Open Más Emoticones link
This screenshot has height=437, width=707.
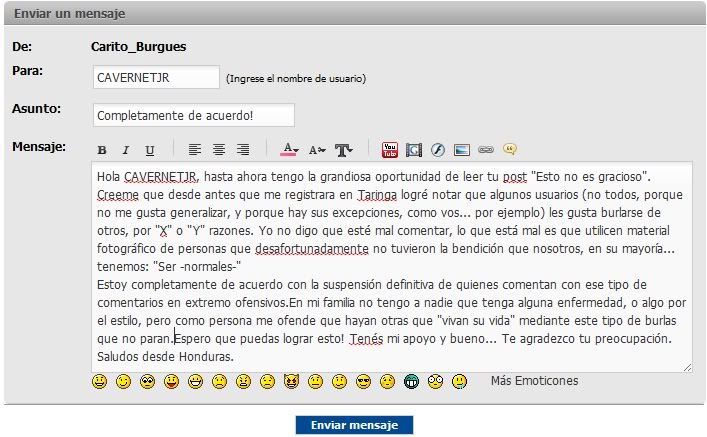(534, 381)
